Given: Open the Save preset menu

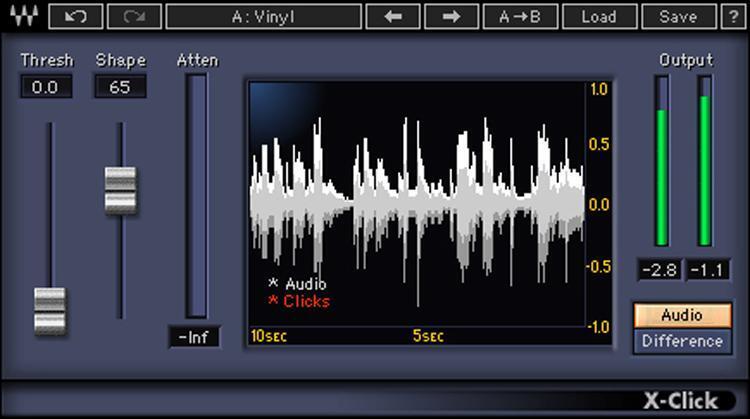Looking at the screenshot, I should click(677, 16).
